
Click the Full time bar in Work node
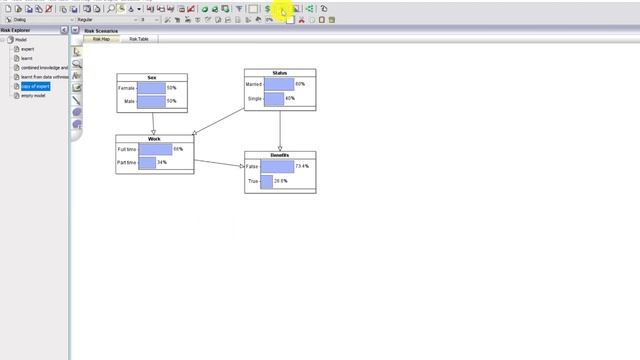click(155, 149)
